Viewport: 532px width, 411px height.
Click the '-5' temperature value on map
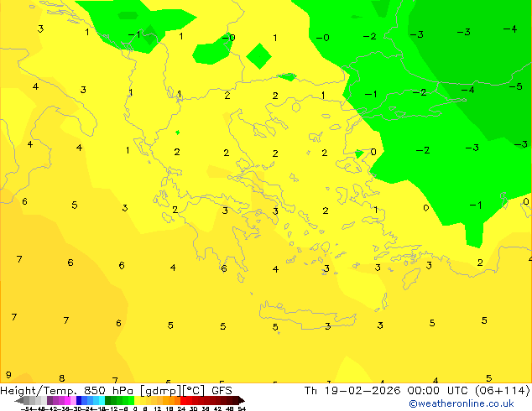point(516,86)
